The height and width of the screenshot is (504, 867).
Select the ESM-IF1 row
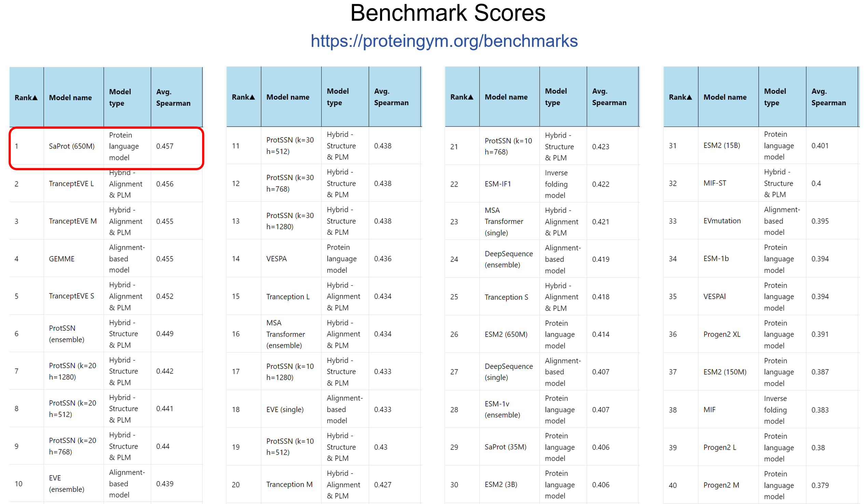coord(498,184)
